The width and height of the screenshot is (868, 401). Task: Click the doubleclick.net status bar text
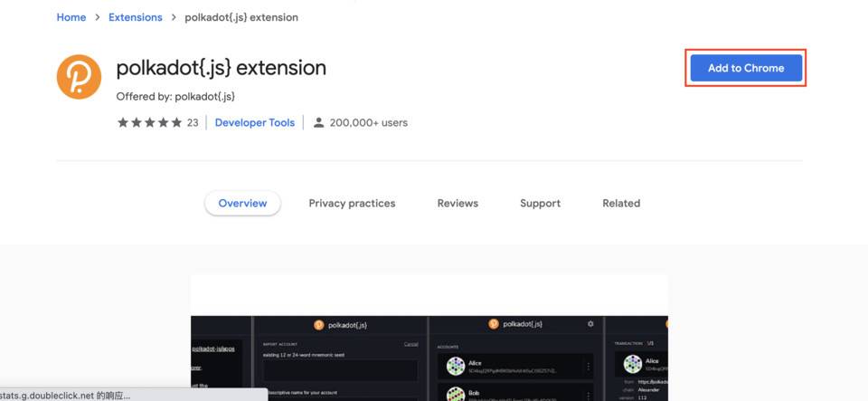tap(65, 395)
